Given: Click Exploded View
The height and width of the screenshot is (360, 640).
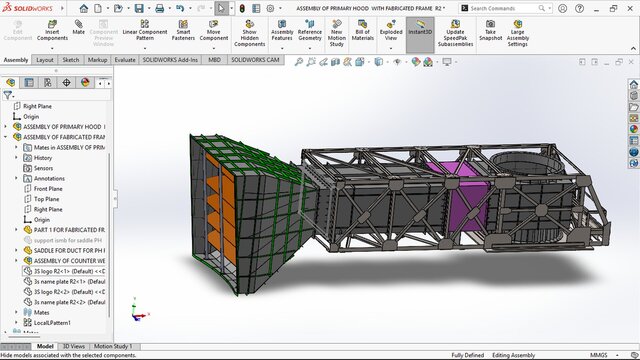Looking at the screenshot, I should pos(391,31).
